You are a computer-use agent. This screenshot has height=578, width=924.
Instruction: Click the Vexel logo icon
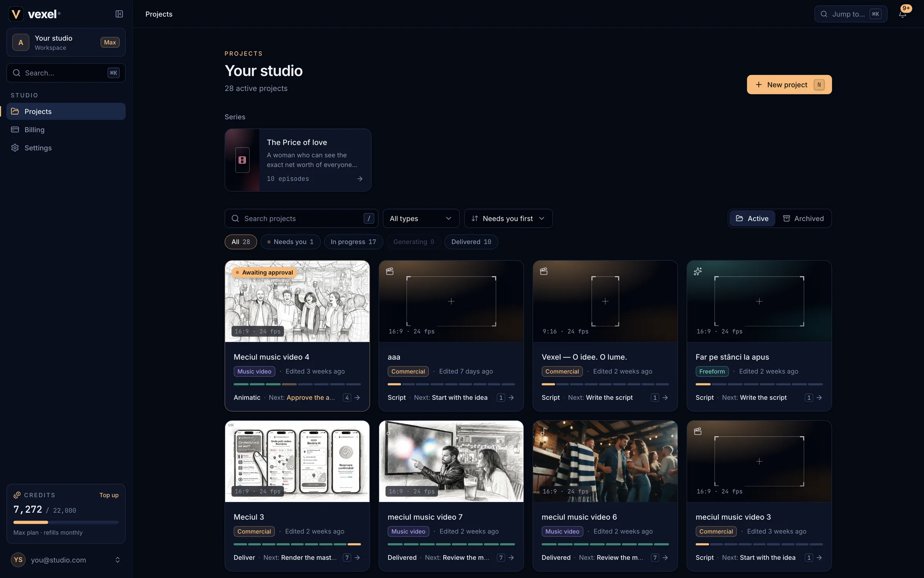pyautogui.click(x=16, y=14)
